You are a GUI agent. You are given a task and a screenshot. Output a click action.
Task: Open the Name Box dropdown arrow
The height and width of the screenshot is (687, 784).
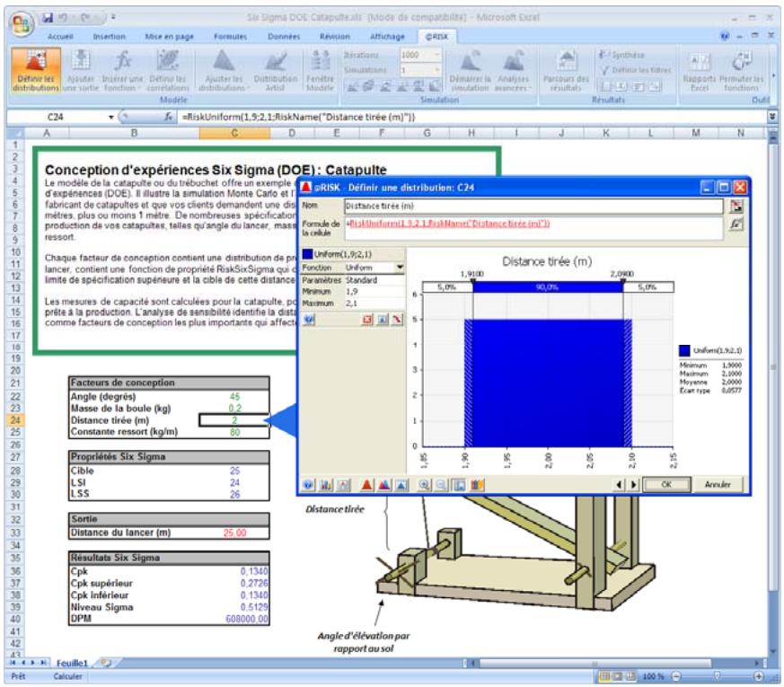pos(111,117)
